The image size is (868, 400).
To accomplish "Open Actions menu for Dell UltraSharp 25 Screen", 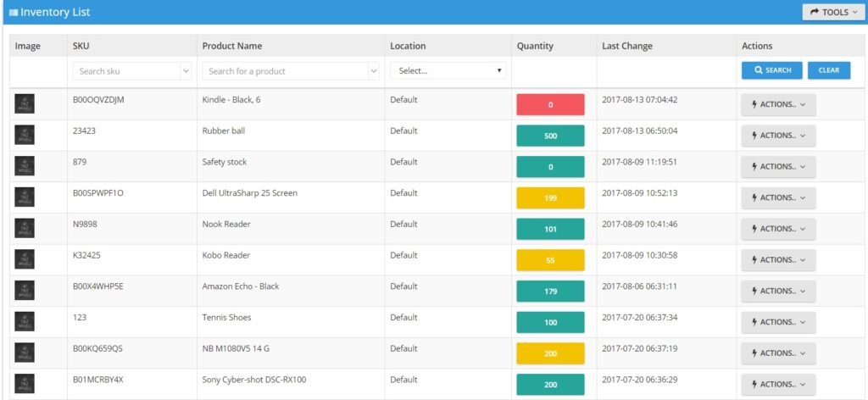I will click(x=778, y=197).
